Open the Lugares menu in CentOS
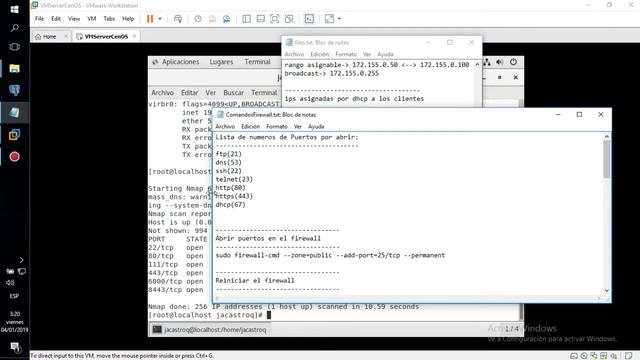 click(x=221, y=62)
